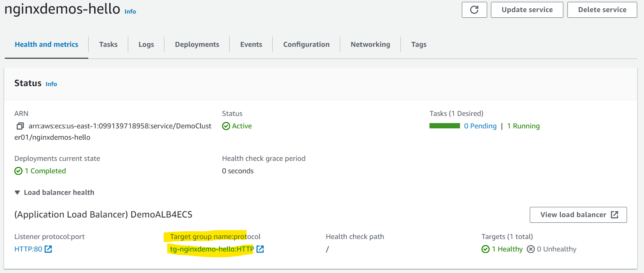Screen dimensions: 644x273
Task: Copy the service ARN with the copy icon
Action: pyautogui.click(x=20, y=126)
